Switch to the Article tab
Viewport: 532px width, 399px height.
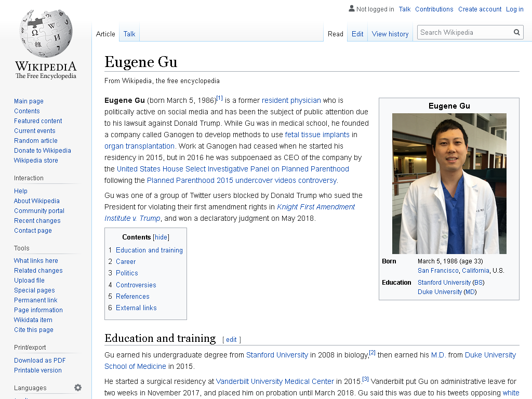(x=105, y=34)
